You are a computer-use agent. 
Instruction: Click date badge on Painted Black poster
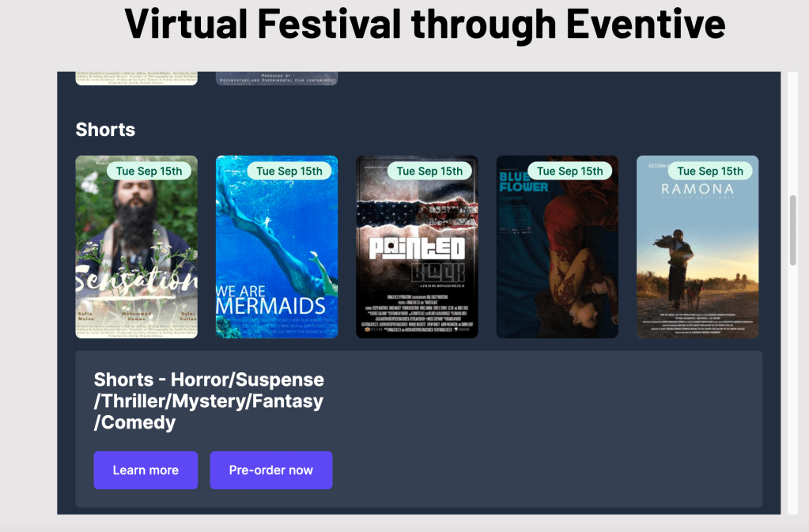click(429, 171)
